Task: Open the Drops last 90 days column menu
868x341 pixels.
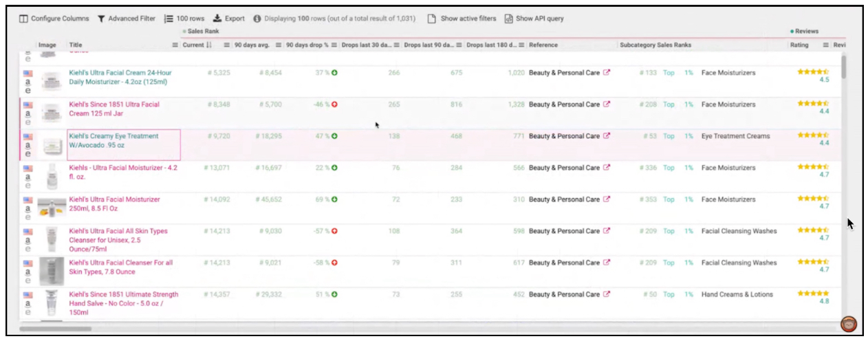Action: pos(459,45)
